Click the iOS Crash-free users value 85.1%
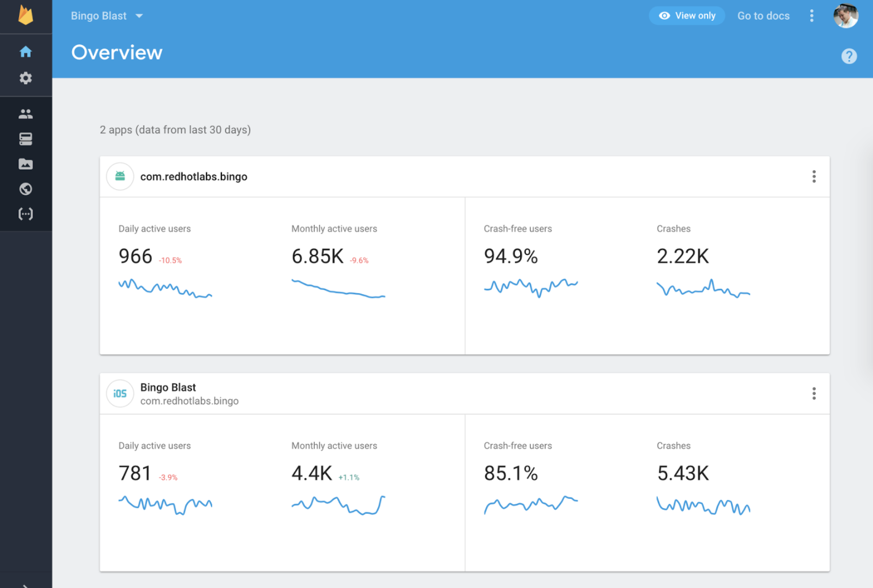873x588 pixels. (511, 473)
